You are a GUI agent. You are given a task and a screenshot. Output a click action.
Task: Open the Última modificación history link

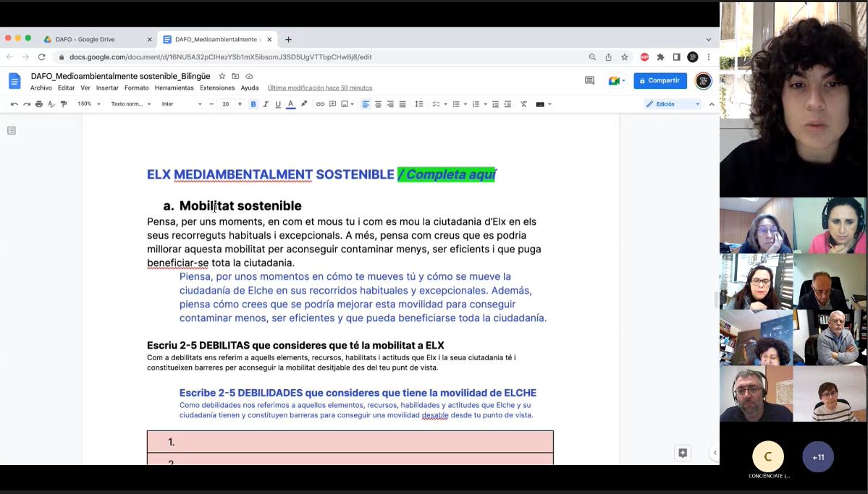tap(319, 88)
